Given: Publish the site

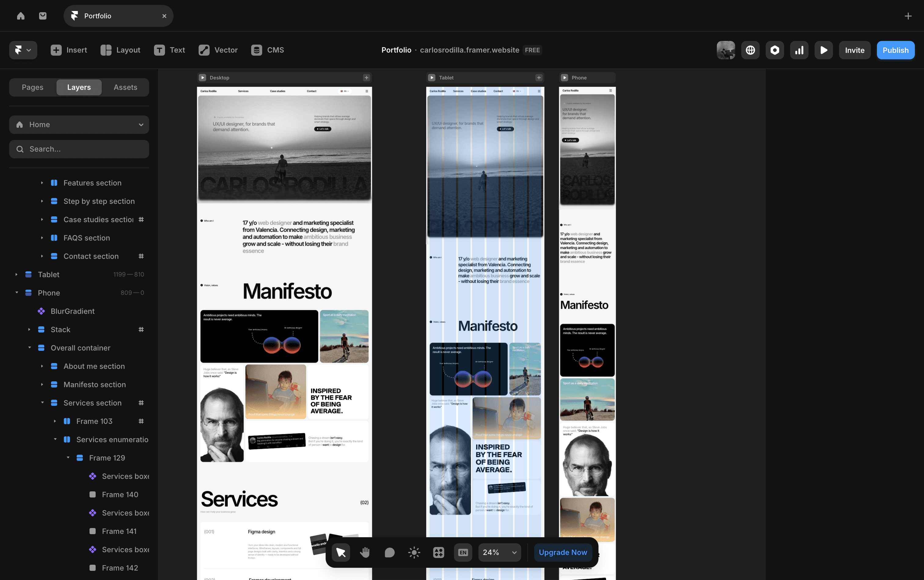Looking at the screenshot, I should click(x=895, y=50).
